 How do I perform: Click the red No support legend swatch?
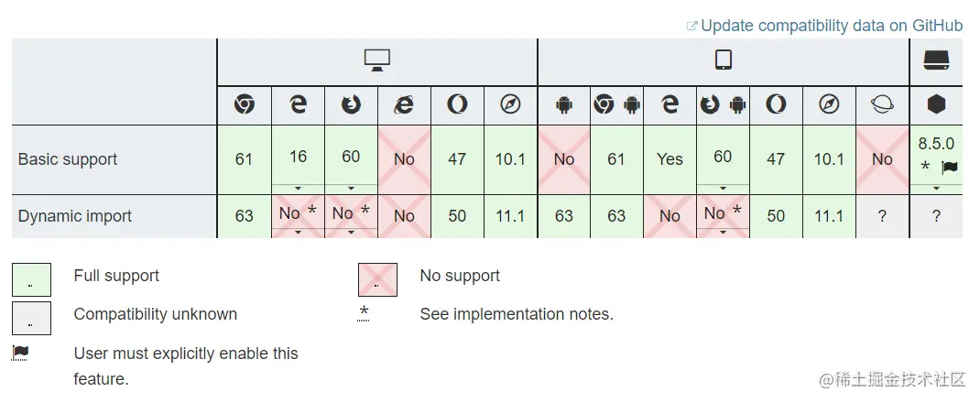[x=377, y=279]
